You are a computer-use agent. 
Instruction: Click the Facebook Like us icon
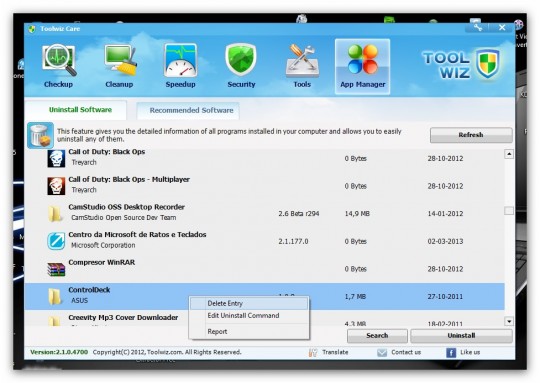pos(451,353)
